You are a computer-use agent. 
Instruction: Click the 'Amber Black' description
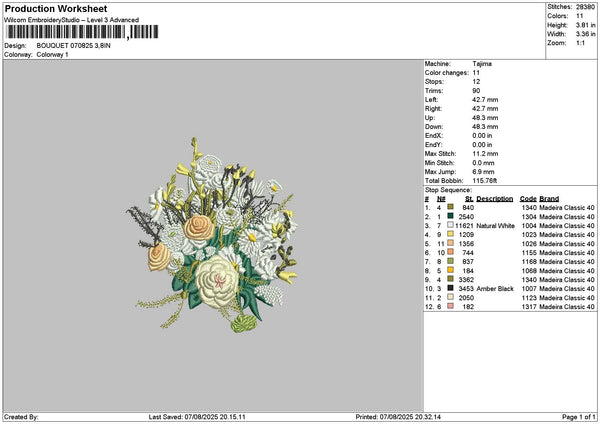[495, 289]
